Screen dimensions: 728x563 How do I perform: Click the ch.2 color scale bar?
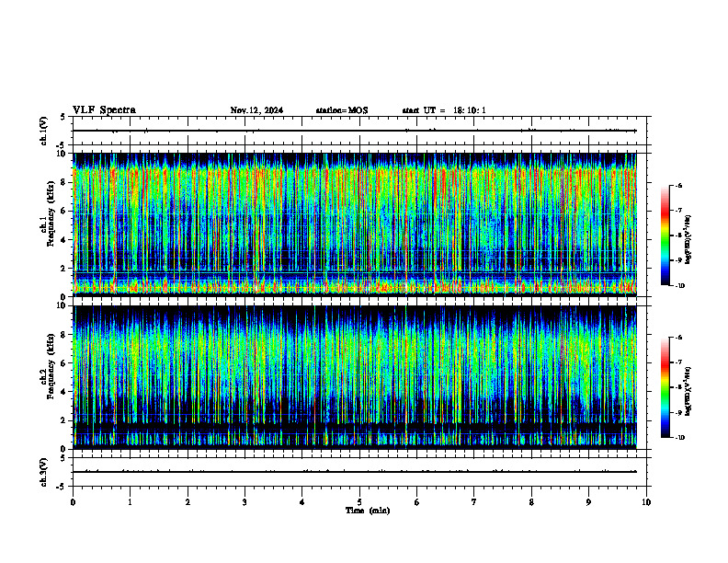(x=665, y=387)
